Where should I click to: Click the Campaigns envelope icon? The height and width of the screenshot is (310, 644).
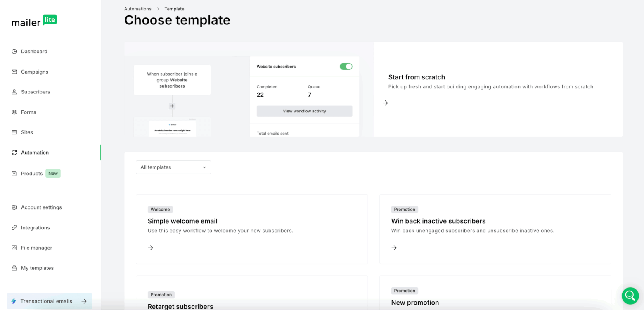click(14, 72)
